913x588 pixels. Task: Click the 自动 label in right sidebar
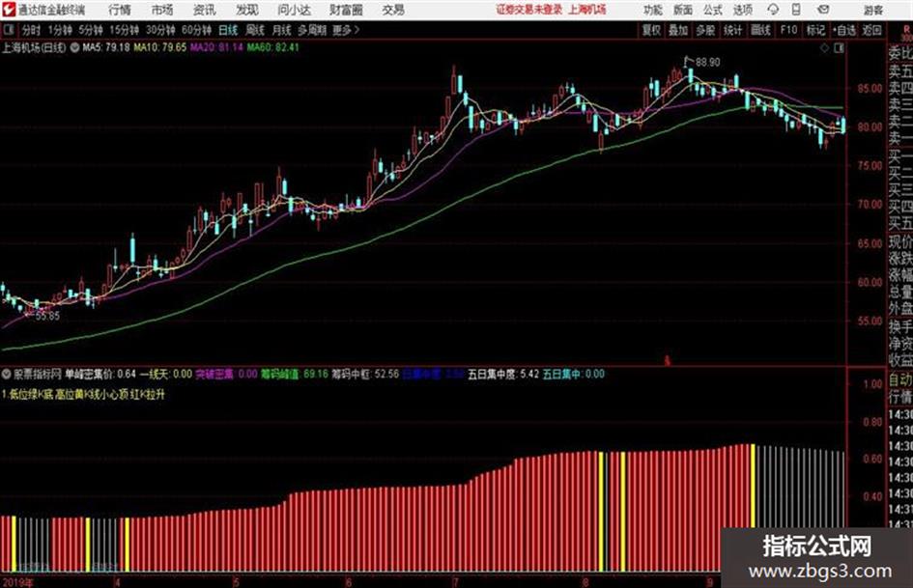pos(900,380)
